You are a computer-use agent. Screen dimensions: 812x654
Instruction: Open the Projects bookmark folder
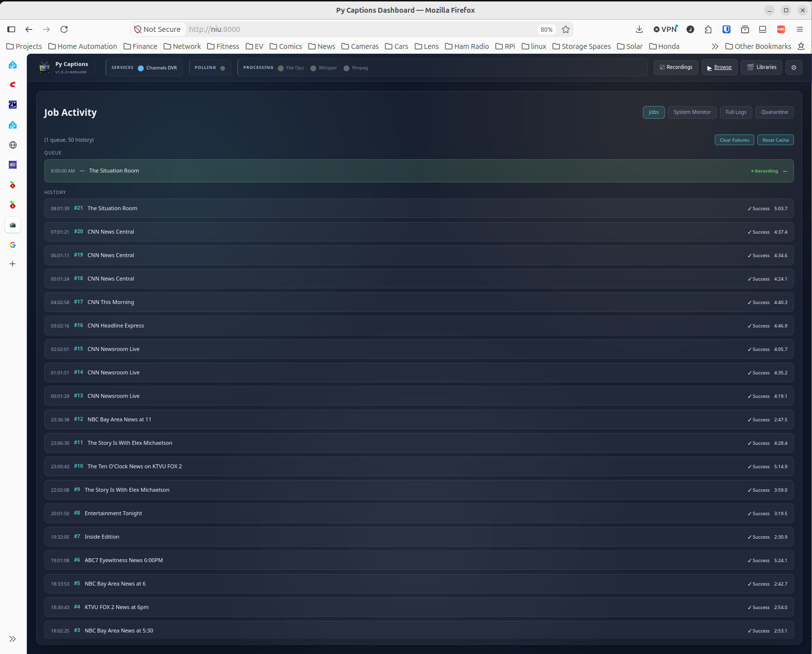coord(24,46)
